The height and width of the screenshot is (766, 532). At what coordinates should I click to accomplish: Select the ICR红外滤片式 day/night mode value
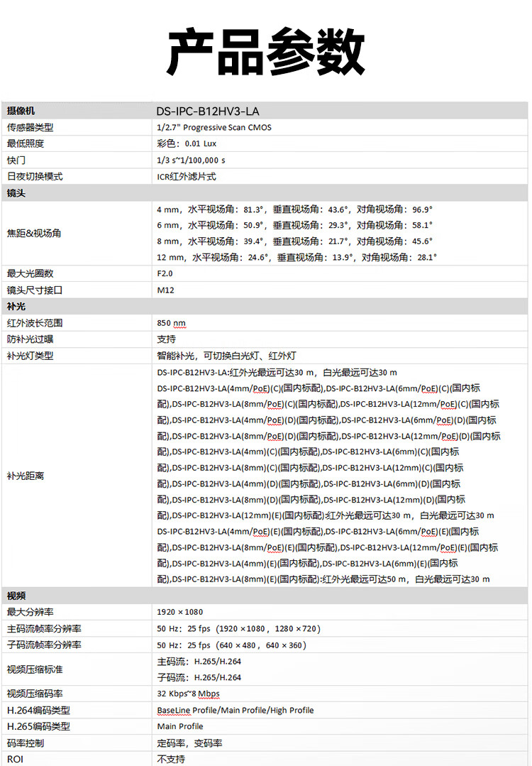point(187,177)
